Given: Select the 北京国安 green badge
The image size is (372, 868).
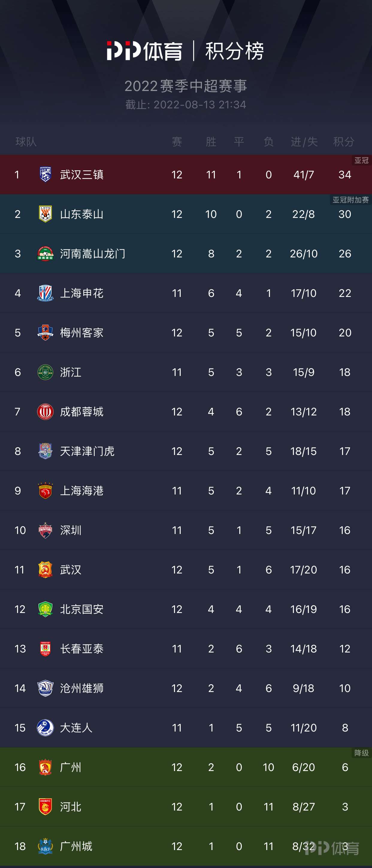Looking at the screenshot, I should [45, 609].
